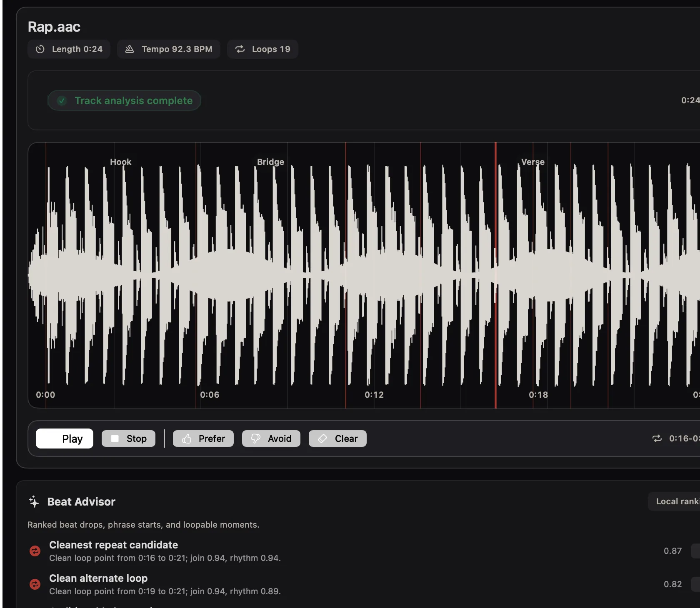
Task: Clear the current selection marks
Action: pos(337,439)
